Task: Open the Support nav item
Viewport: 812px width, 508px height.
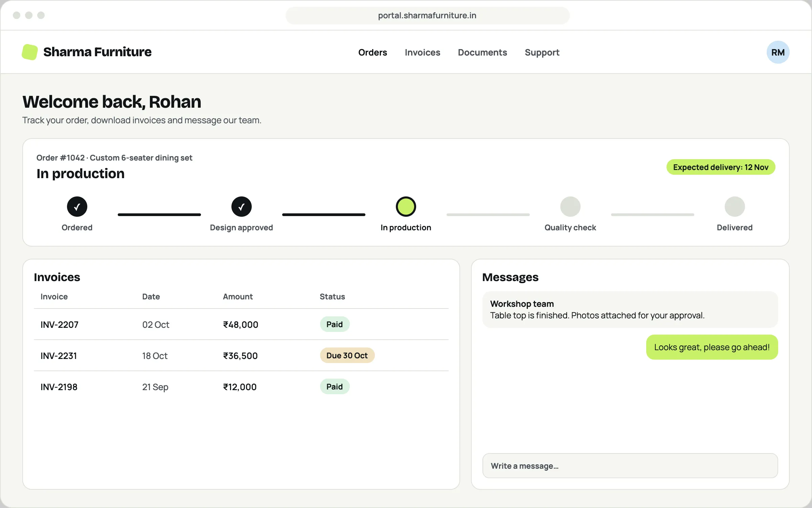Action: tap(542, 52)
